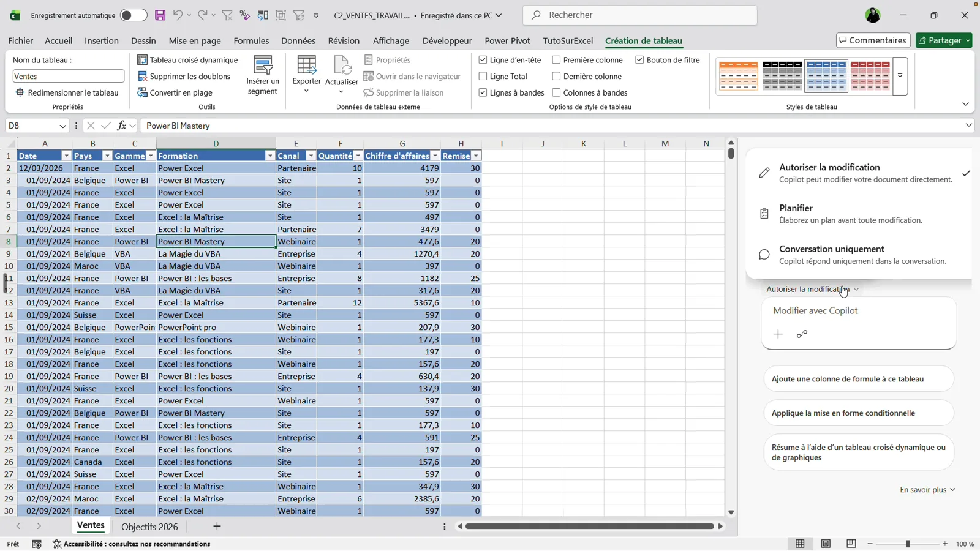Open the Pays column filter dropdown
This screenshot has height=551, width=980.
pyautogui.click(x=107, y=156)
